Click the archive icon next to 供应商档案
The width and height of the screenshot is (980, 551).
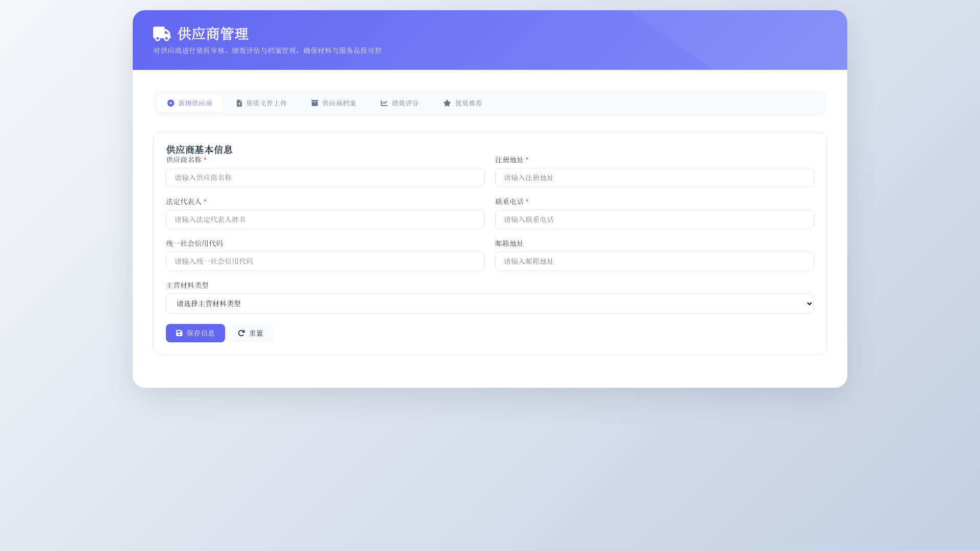point(314,103)
